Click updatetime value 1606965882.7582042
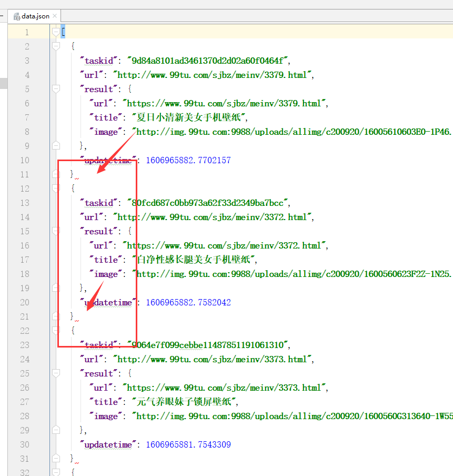 click(188, 302)
